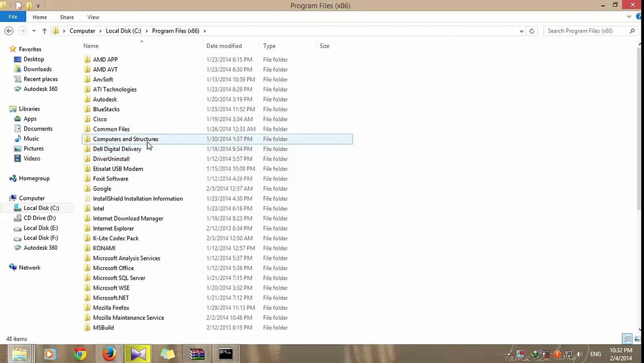The width and height of the screenshot is (644, 363).
Task: Click the ENG language indicator
Action: click(595, 354)
